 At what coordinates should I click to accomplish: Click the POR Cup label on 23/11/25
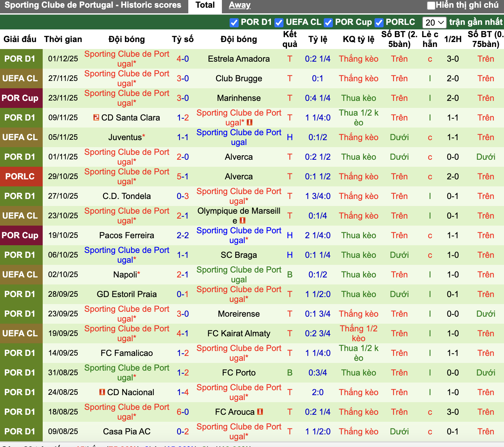tap(20, 98)
